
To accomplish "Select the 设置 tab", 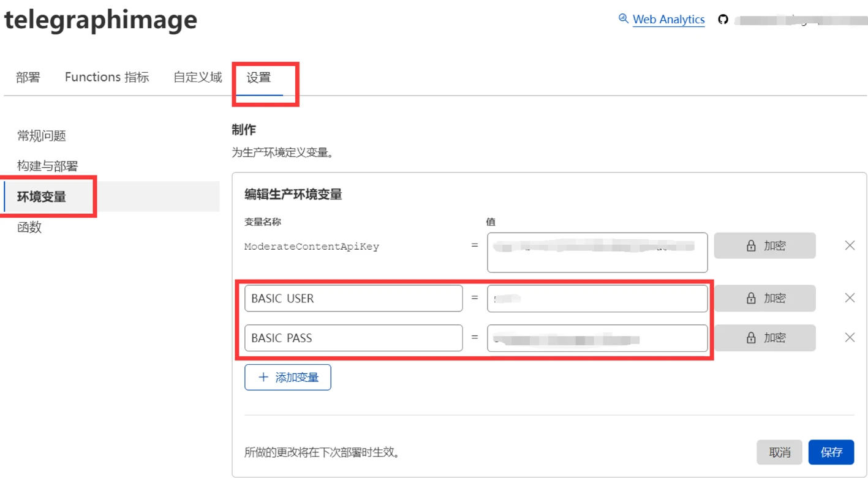I will click(259, 78).
